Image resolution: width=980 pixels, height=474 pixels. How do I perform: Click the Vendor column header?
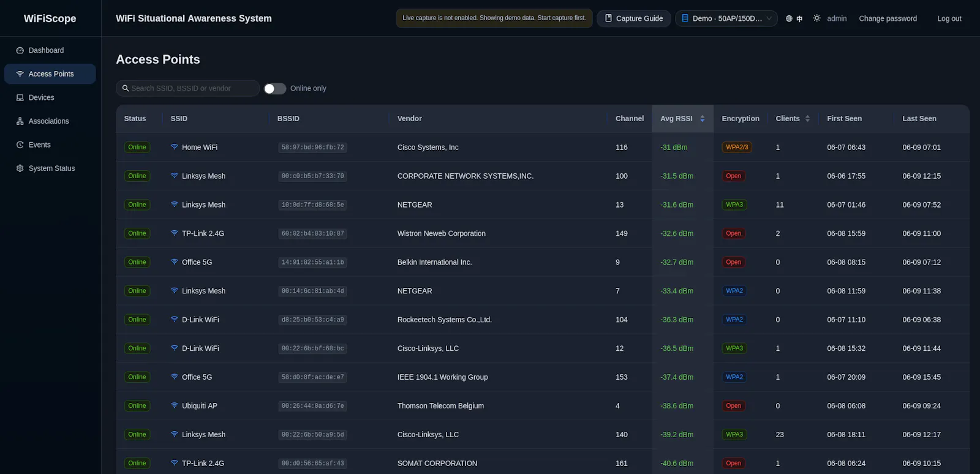pos(409,119)
